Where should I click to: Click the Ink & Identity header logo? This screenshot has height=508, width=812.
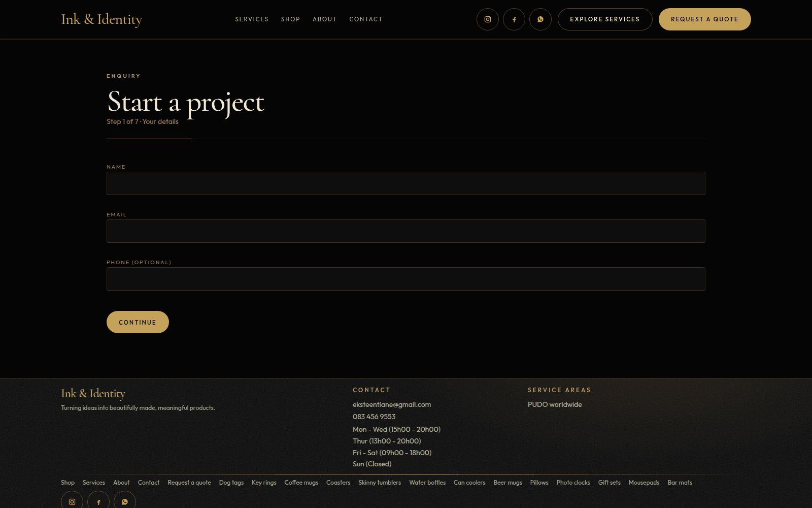click(101, 19)
